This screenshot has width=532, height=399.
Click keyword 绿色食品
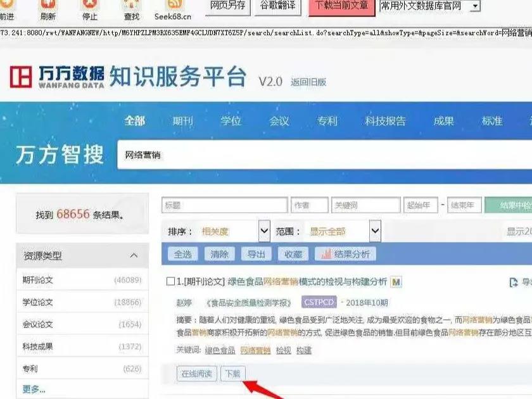(220, 350)
